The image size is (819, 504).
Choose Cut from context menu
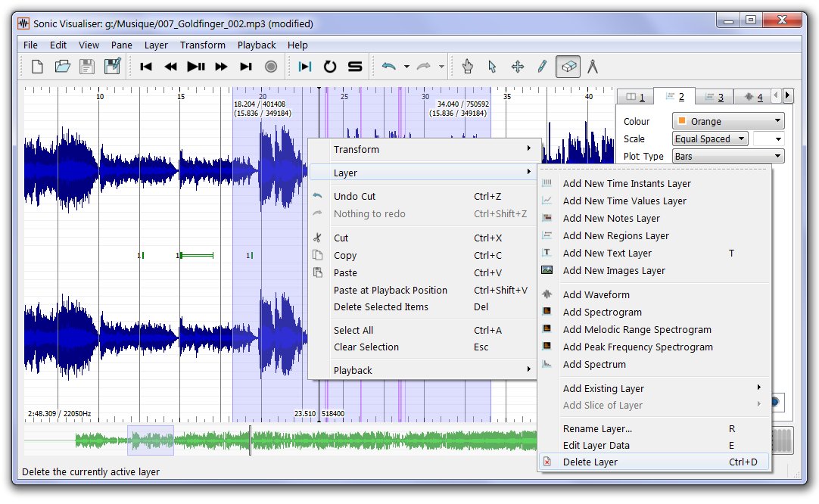tap(424, 238)
